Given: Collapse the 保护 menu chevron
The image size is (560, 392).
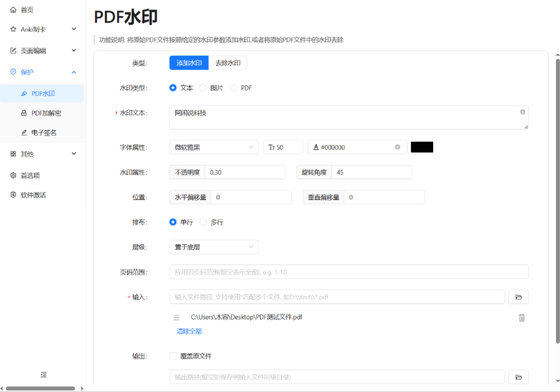Looking at the screenshot, I should click(x=74, y=72).
